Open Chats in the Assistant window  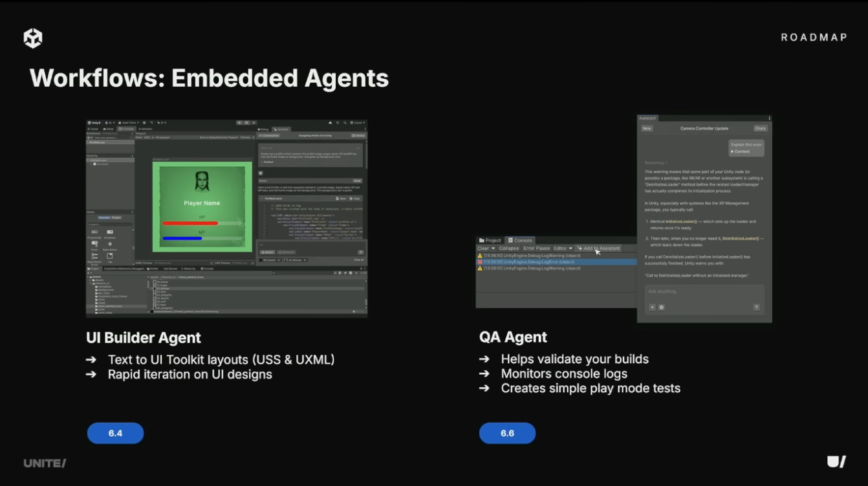[x=760, y=129]
